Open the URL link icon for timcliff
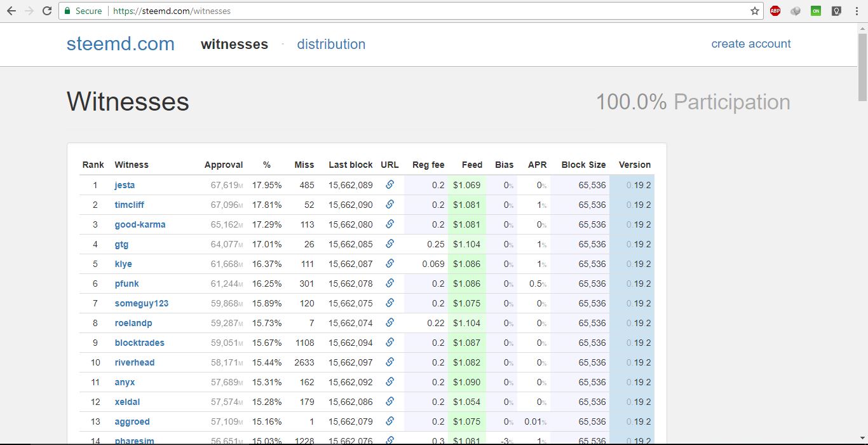The width and height of the screenshot is (868, 445). (x=390, y=205)
